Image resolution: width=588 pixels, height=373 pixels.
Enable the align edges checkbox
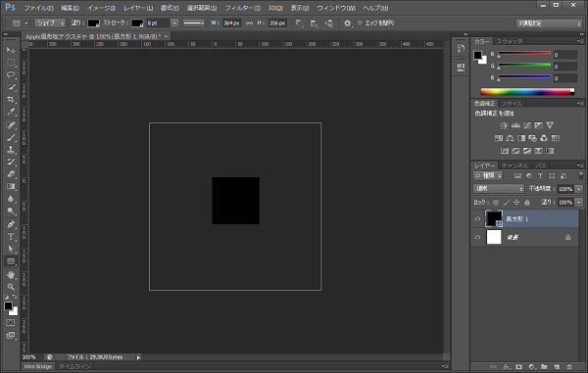tap(360, 23)
